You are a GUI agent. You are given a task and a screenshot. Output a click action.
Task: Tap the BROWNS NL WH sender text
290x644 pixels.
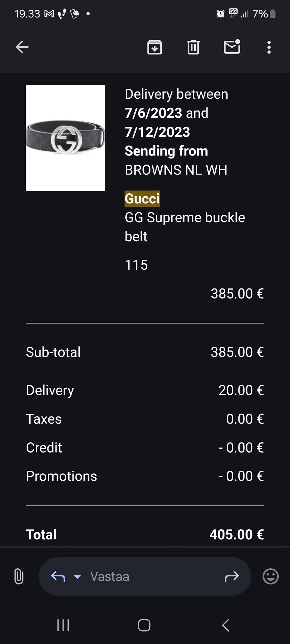(x=176, y=170)
